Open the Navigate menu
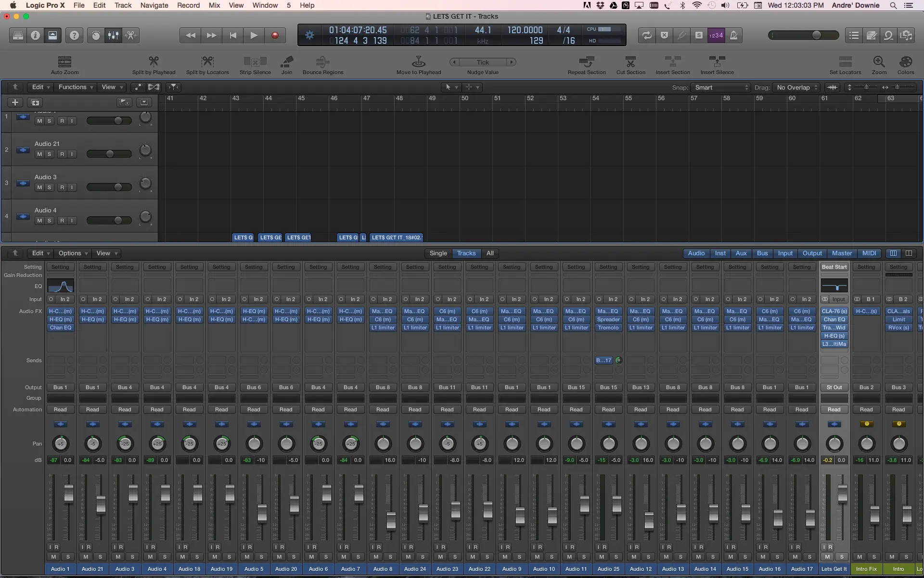Viewport: 924px width, 578px height. 154,5
